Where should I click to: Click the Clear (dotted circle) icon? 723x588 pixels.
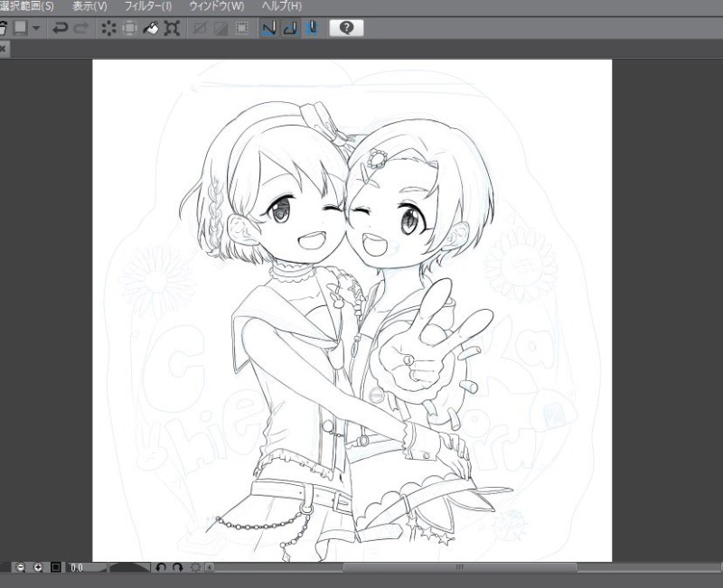[x=108, y=28]
